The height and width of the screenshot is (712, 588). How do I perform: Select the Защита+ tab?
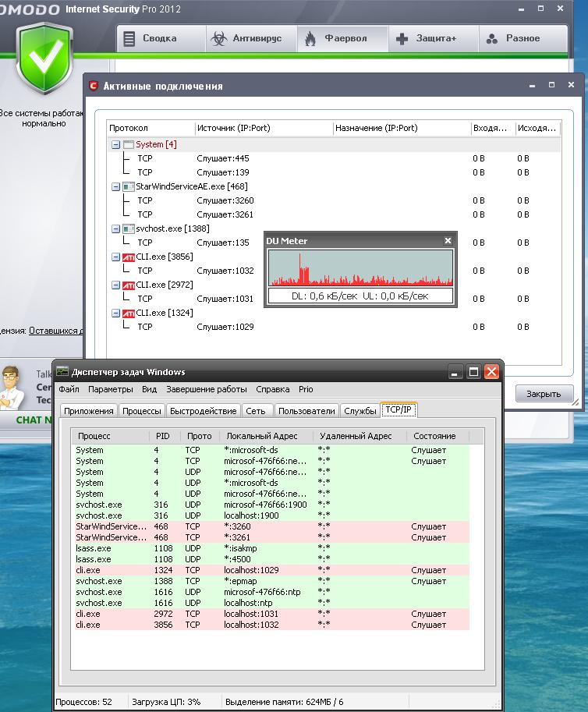pyautogui.click(x=433, y=38)
